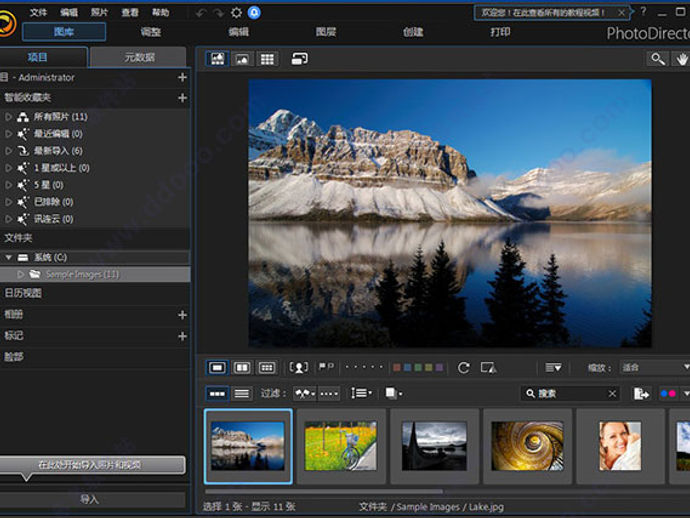
Task: Switch to the 创建 module tab
Action: [413, 32]
